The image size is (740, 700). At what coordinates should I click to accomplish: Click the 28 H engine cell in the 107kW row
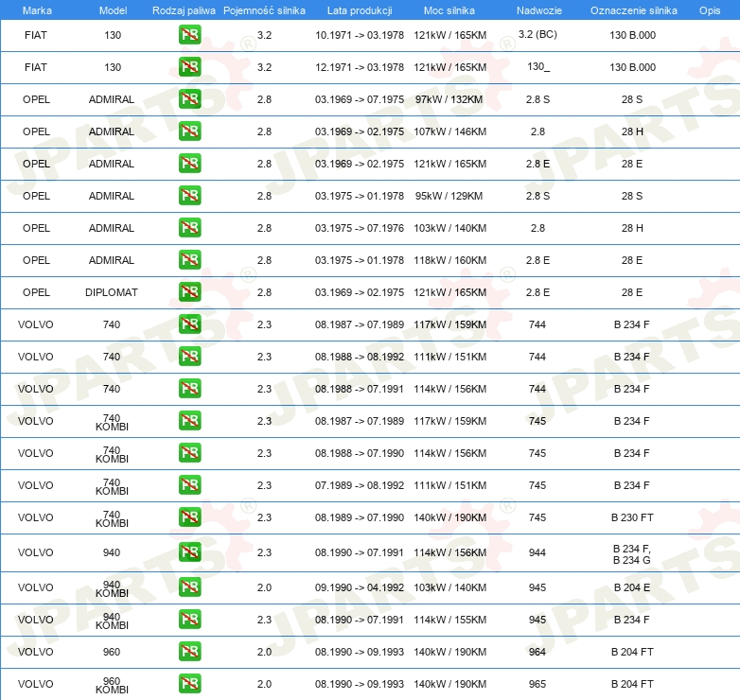pyautogui.click(x=632, y=131)
